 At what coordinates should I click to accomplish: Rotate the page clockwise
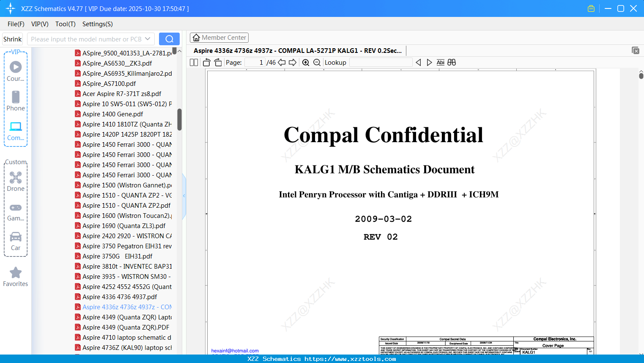(218, 63)
